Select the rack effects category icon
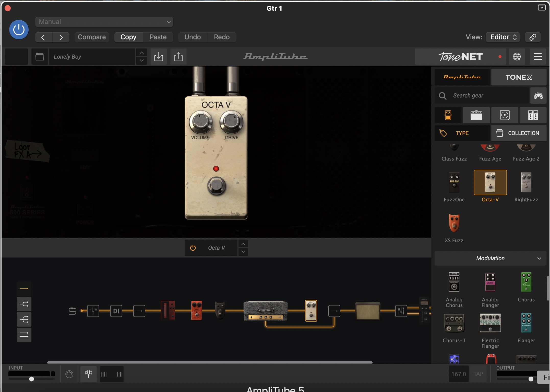The height and width of the screenshot is (392, 550). [533, 115]
